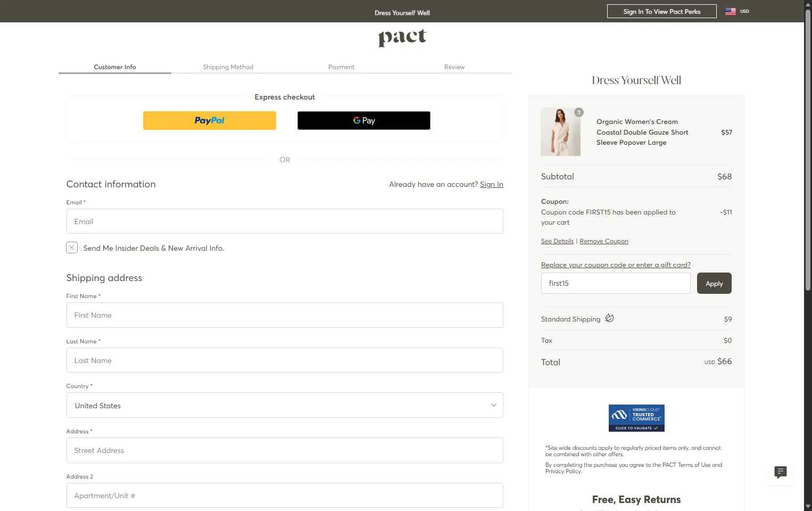Open the chat widget icon
Image resolution: width=812 pixels, height=511 pixels.
(x=781, y=472)
